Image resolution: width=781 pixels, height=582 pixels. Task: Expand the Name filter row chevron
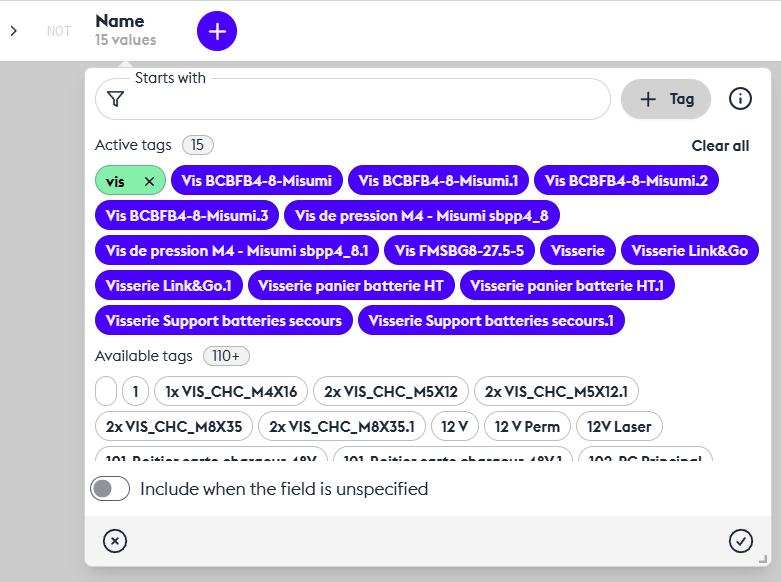(14, 31)
